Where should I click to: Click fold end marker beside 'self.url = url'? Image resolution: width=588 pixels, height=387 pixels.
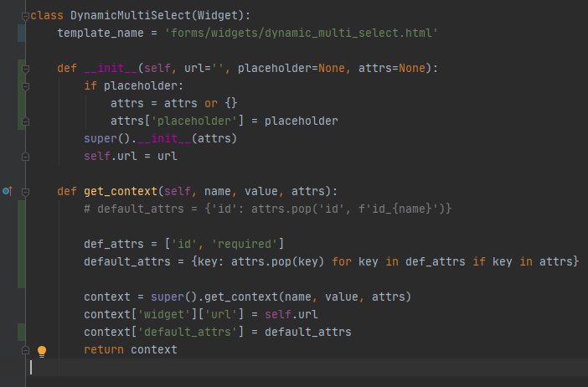25,157
